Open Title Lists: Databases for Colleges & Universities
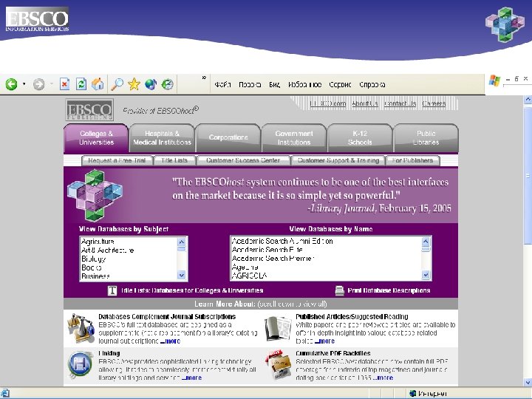 [x=192, y=291]
